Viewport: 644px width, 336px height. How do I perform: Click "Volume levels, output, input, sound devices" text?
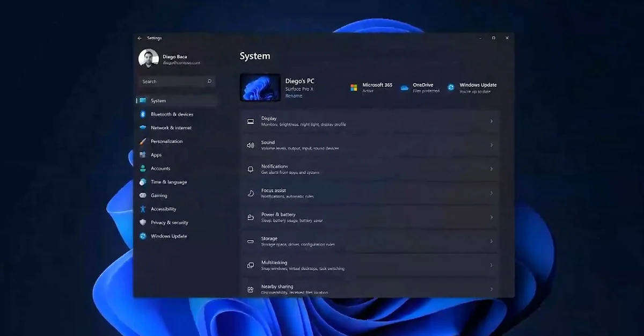[x=300, y=148]
